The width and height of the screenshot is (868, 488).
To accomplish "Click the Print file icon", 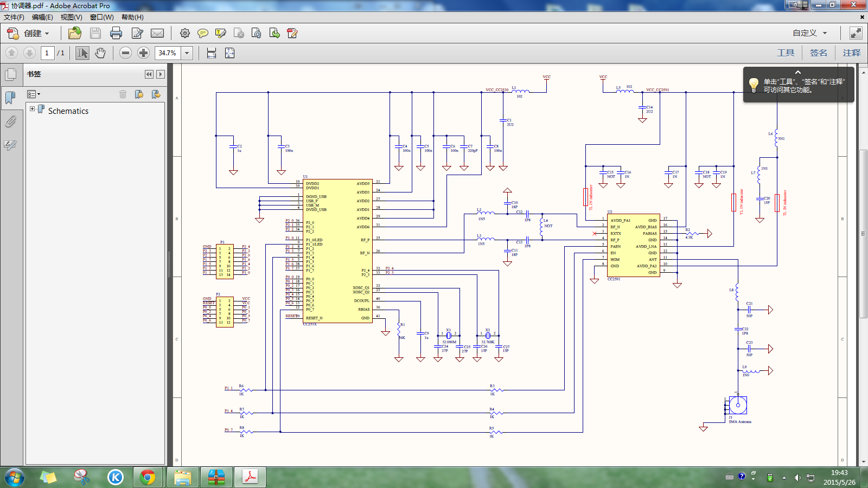I will (x=116, y=34).
